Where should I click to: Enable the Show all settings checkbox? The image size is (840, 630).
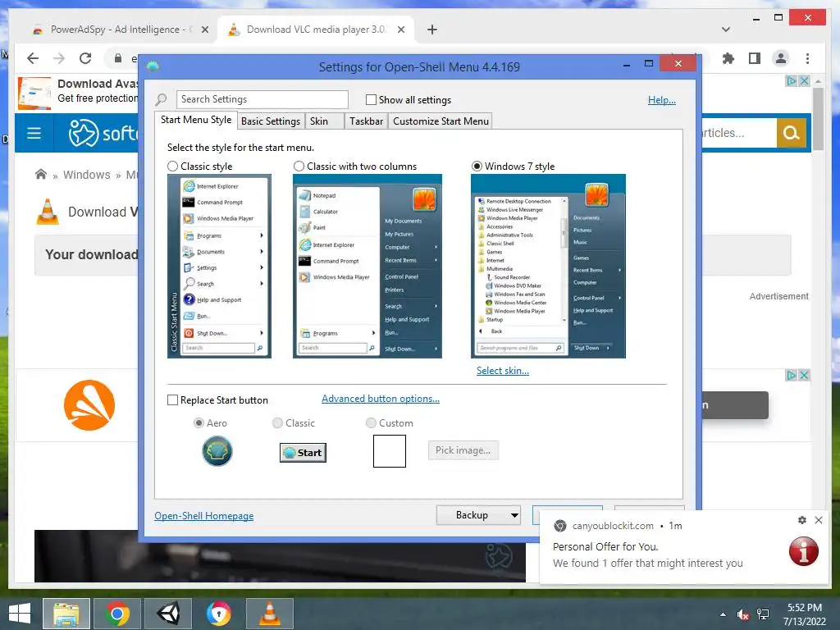pos(371,99)
